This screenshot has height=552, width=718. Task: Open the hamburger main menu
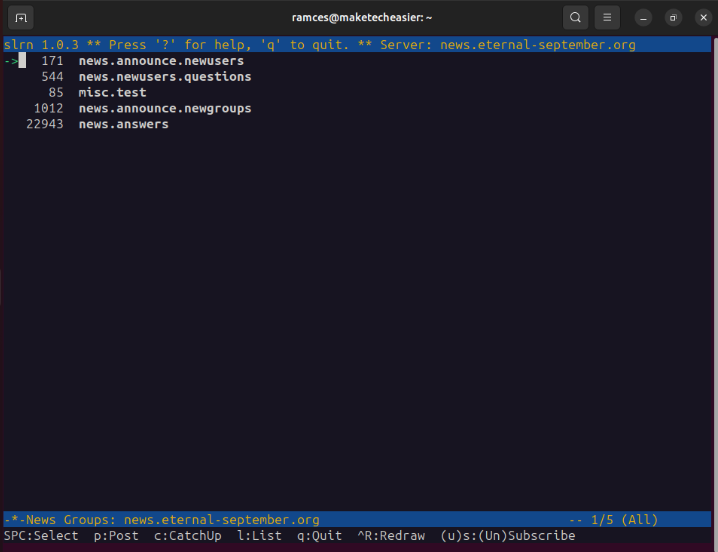tap(607, 18)
